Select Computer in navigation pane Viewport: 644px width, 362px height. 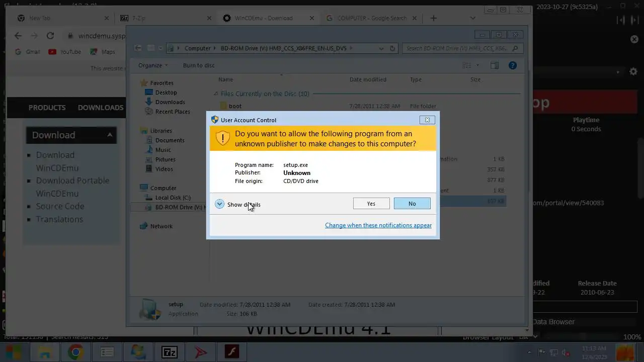pos(163,188)
